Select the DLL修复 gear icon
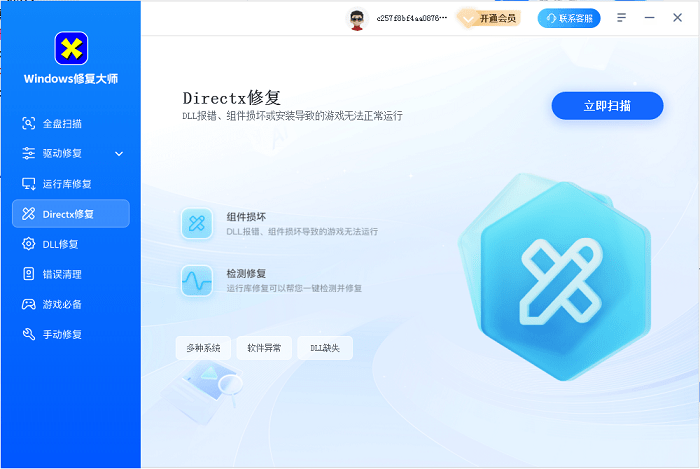Screen dimensions: 700x469 (29, 244)
